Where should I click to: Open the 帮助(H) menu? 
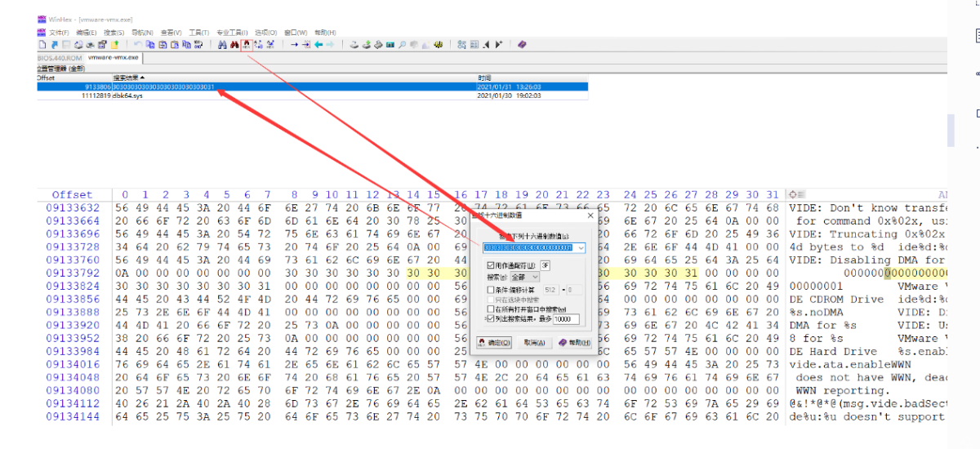pos(324,32)
